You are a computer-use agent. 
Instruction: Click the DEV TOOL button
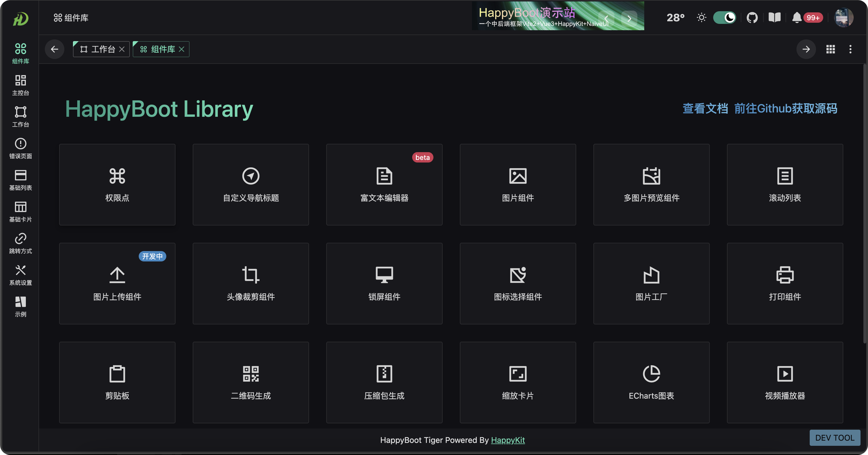(834, 437)
